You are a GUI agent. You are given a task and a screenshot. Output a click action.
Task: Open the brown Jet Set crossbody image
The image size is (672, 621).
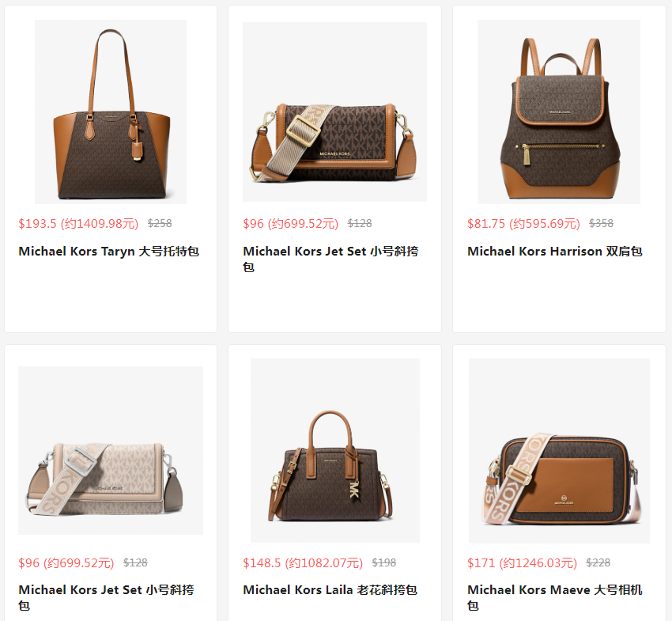click(334, 112)
